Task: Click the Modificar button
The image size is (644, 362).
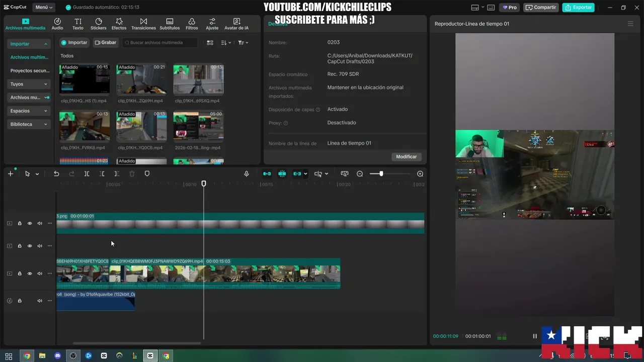Action: click(x=406, y=157)
